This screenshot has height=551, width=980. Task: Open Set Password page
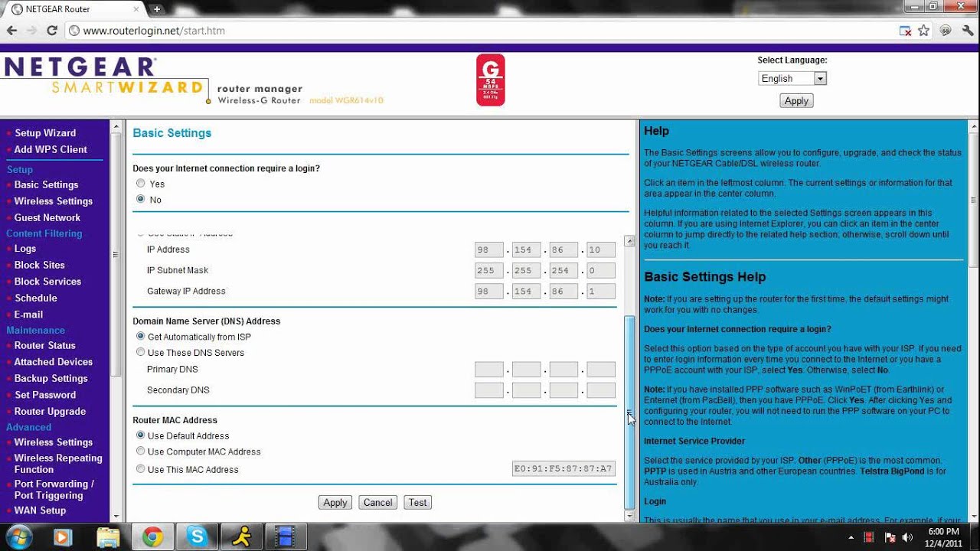pos(45,395)
